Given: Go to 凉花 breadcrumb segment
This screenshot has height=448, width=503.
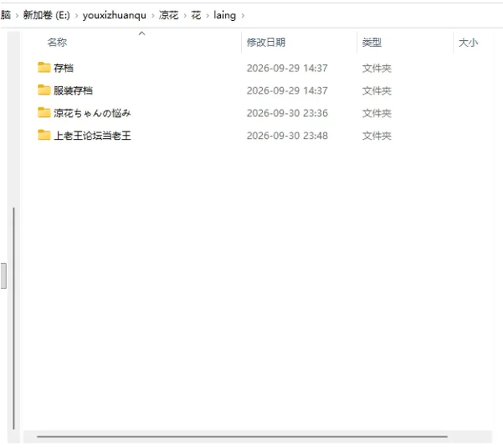Looking at the screenshot, I should 168,15.
